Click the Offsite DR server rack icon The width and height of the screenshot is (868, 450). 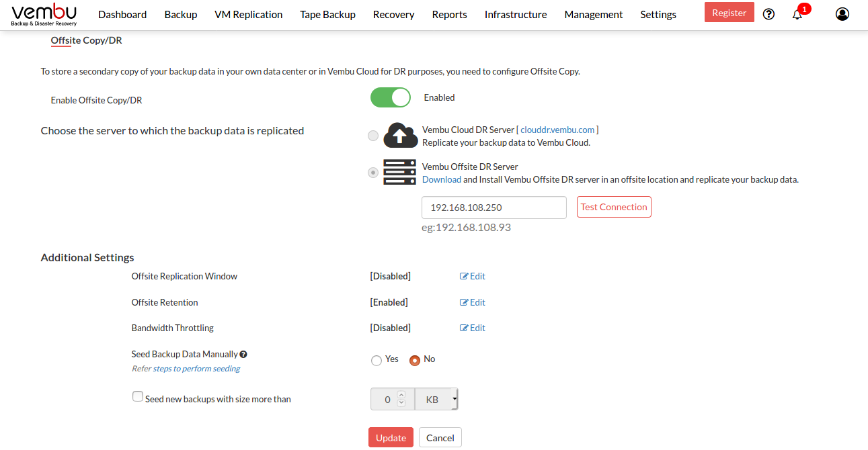point(400,172)
